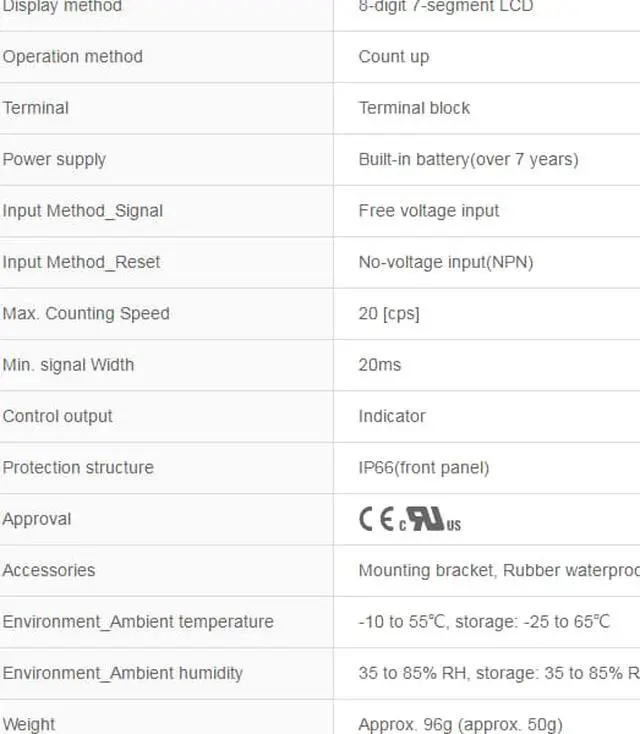Click the Built-in battery value text
The width and height of the screenshot is (640, 734).
[x=468, y=160]
